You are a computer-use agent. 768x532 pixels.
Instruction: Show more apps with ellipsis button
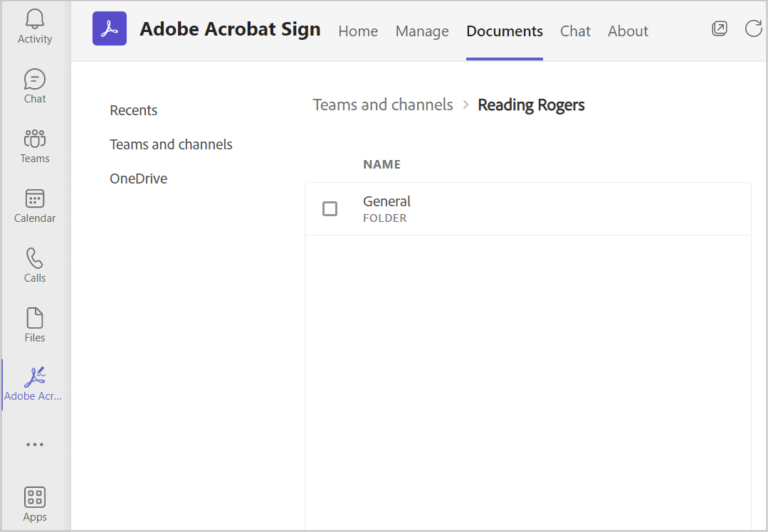(x=35, y=445)
